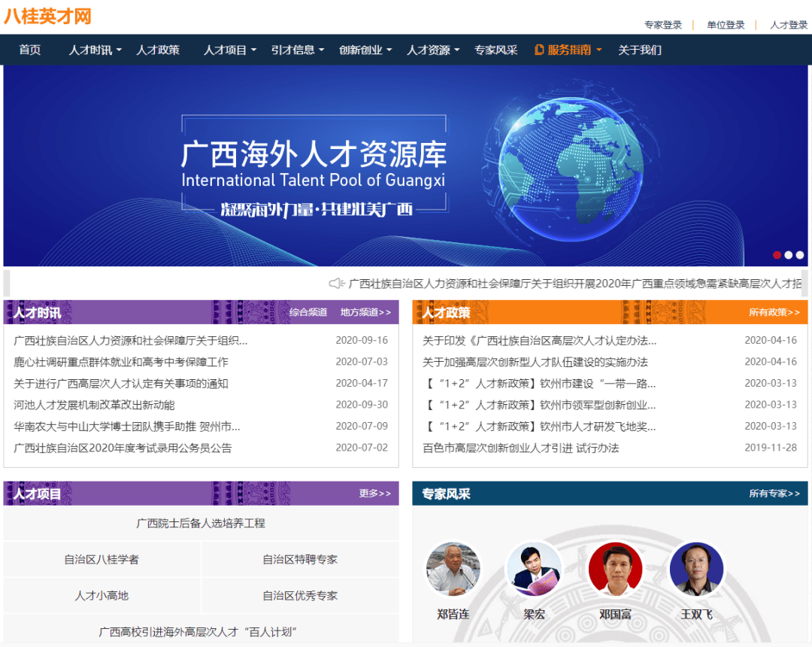The height and width of the screenshot is (647, 812).
Task: Open 人才小高地 project
Action: [x=101, y=596]
